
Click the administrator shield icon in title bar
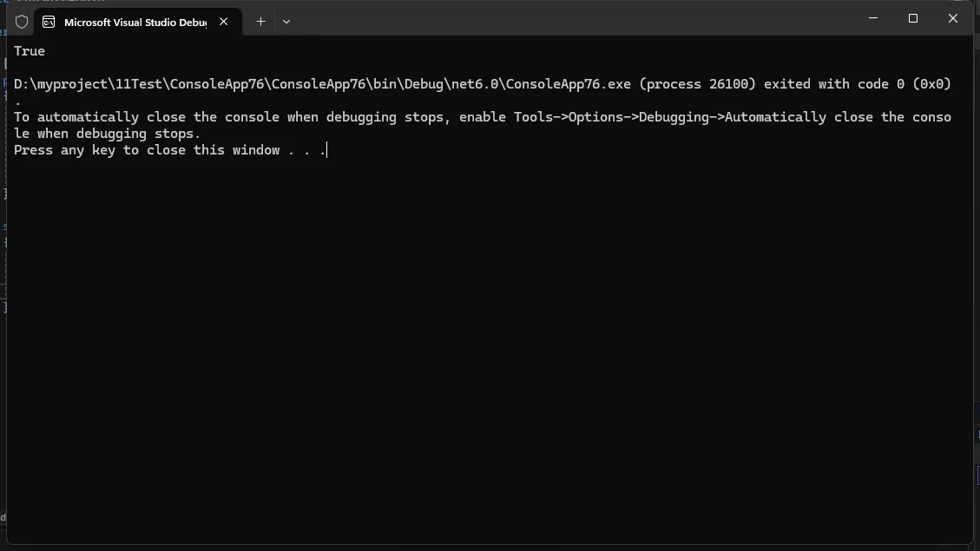click(x=22, y=22)
